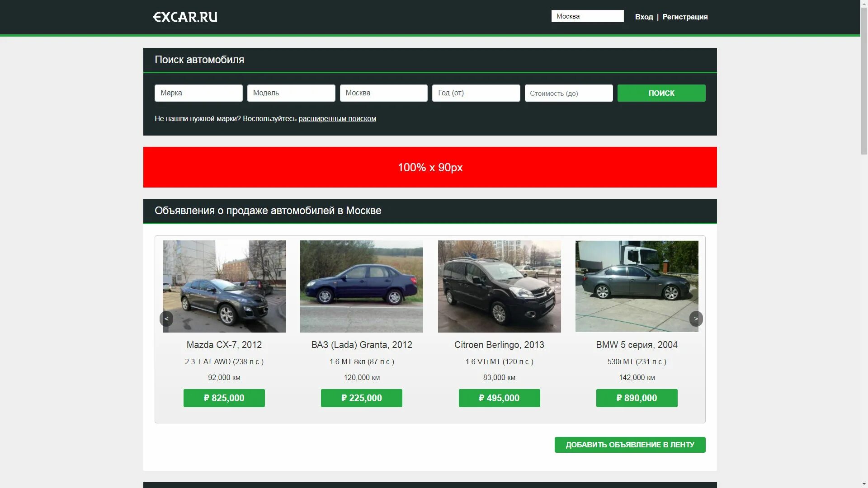
Task: Click the carousel previous arrow
Action: [166, 319]
